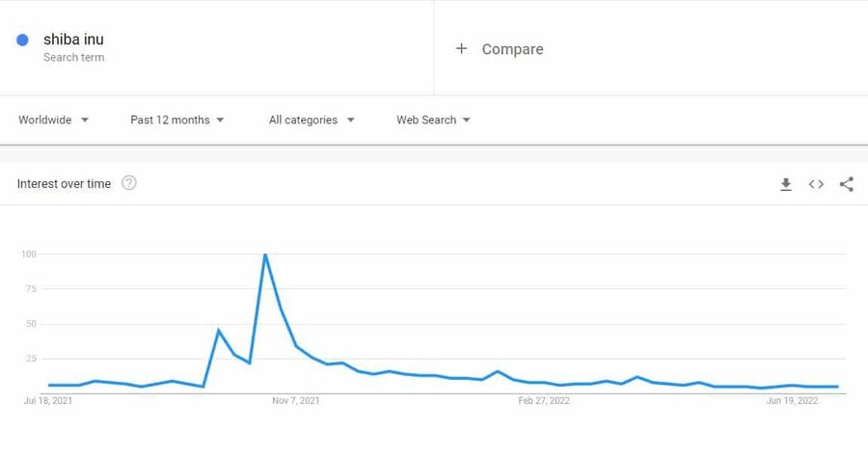Click the Nov 7, 2021 axis label
868x459 pixels.
coord(296,400)
